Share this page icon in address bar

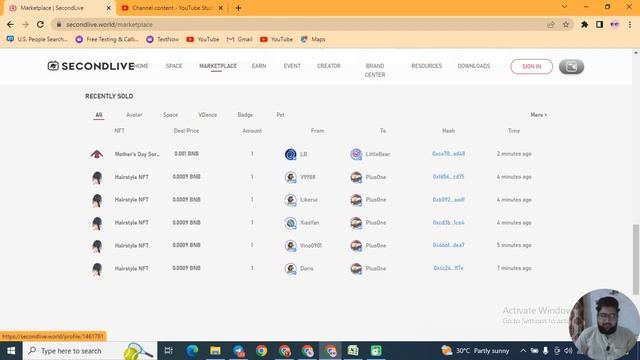pyautogui.click(x=551, y=24)
